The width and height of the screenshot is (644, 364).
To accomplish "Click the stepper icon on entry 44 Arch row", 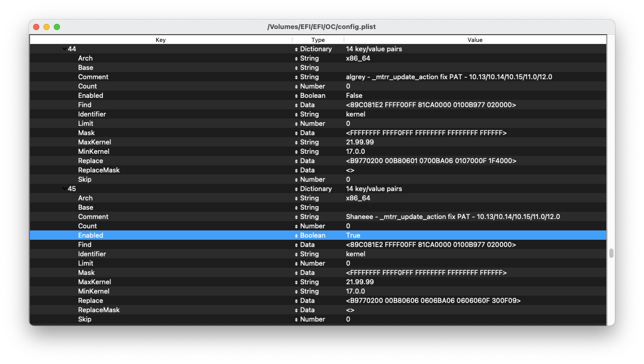I will point(296,59).
